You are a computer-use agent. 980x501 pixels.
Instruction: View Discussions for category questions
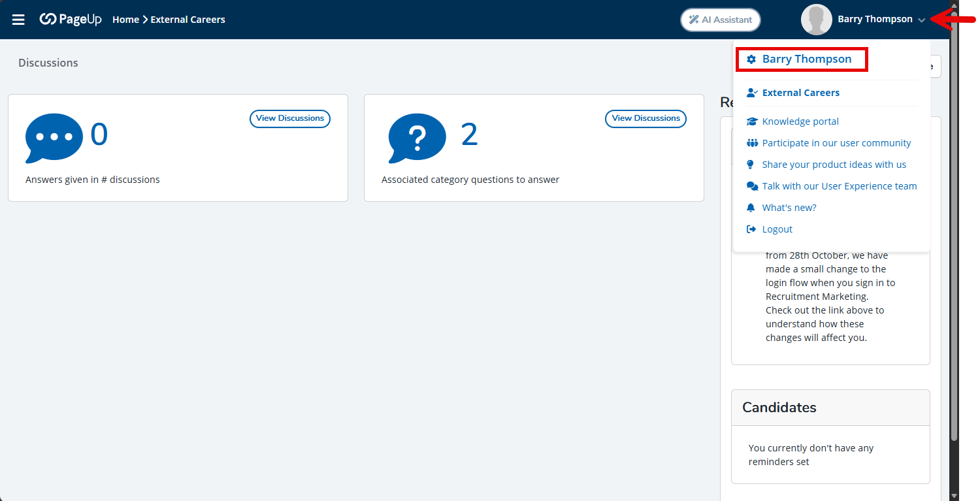point(645,118)
